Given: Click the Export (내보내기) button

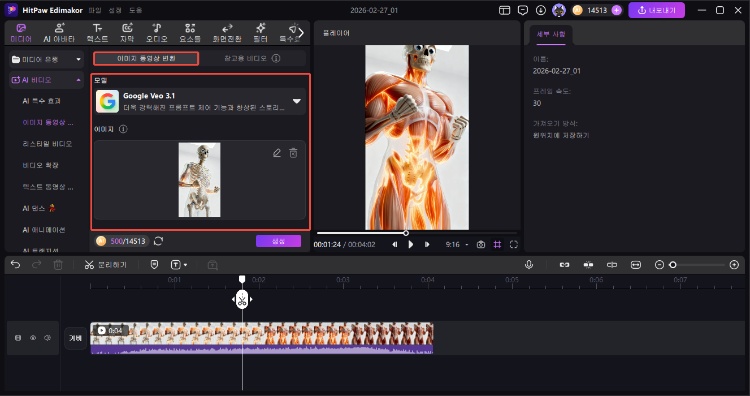Looking at the screenshot, I should click(x=656, y=10).
